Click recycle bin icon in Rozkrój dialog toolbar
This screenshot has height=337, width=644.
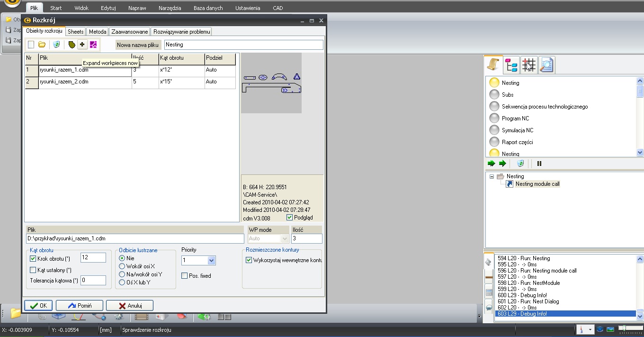56,45
